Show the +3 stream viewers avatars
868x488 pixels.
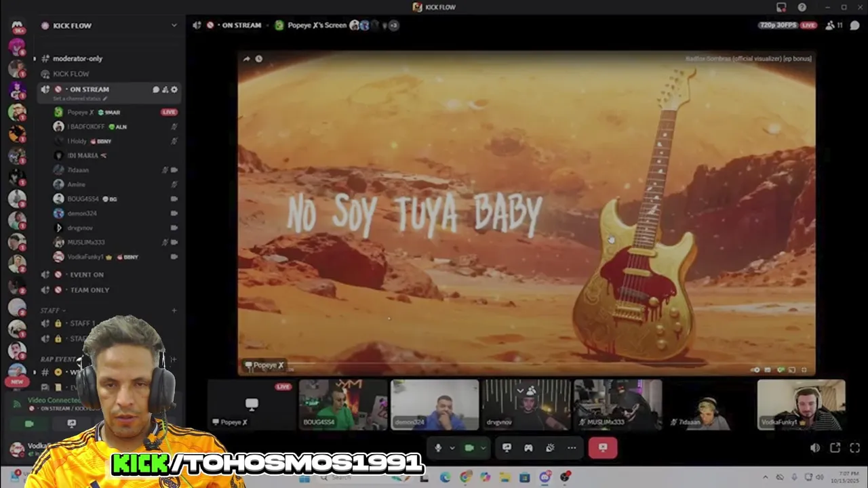[x=393, y=26]
